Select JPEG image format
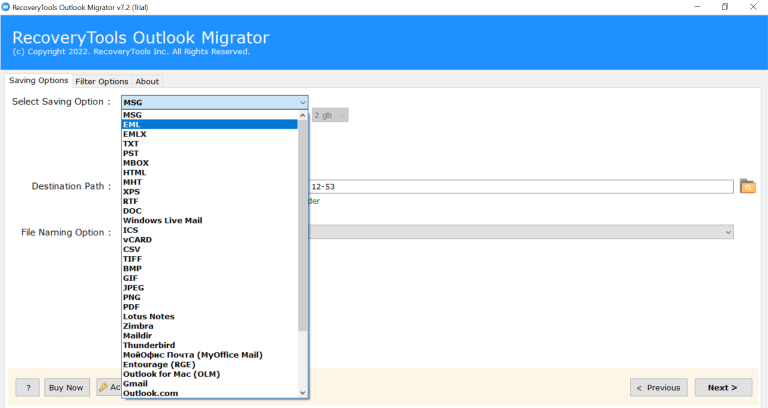This screenshot has height=408, width=768. pyautogui.click(x=210, y=288)
